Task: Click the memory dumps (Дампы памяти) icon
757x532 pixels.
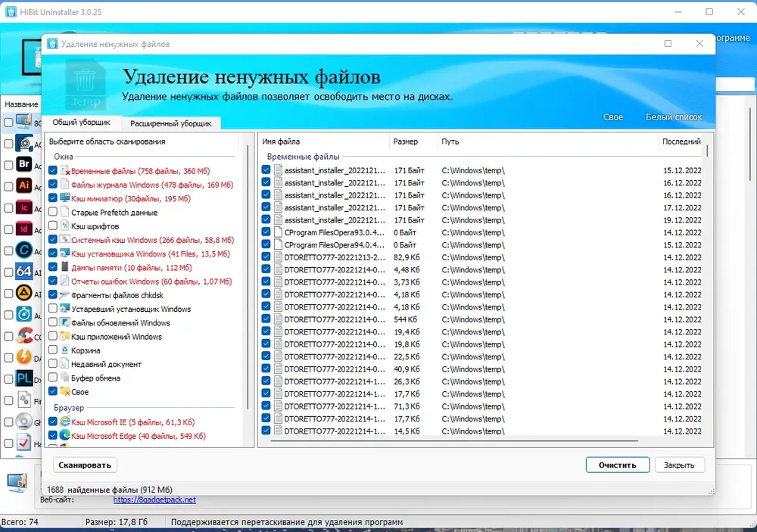Action: click(x=64, y=267)
